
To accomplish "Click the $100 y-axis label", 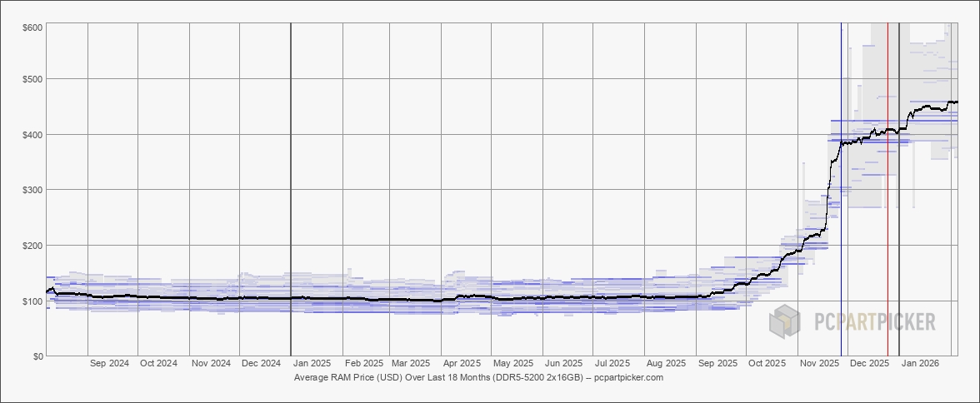I will pos(33,301).
